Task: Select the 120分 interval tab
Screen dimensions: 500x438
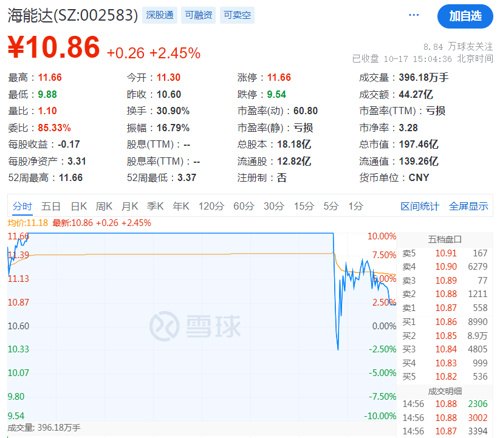Action: (x=211, y=206)
